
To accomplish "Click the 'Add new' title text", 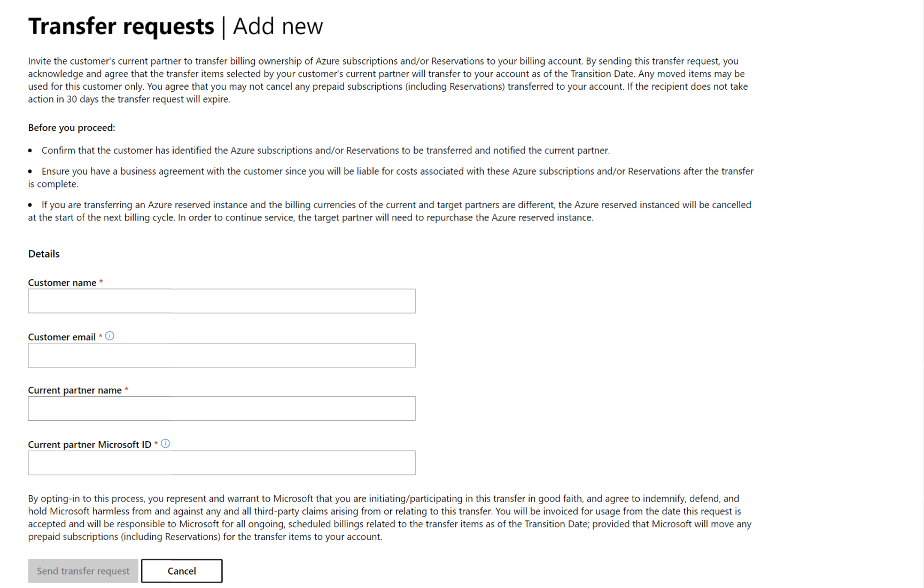I will 278,26.
